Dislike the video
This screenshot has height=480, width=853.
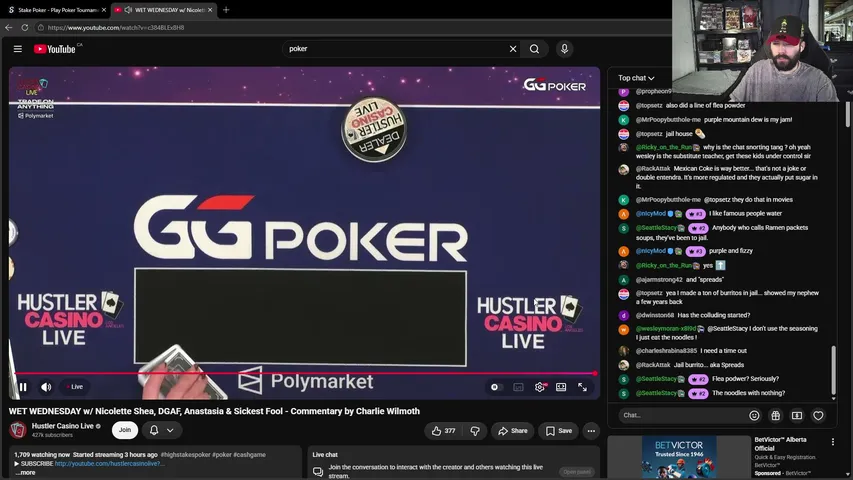475,430
